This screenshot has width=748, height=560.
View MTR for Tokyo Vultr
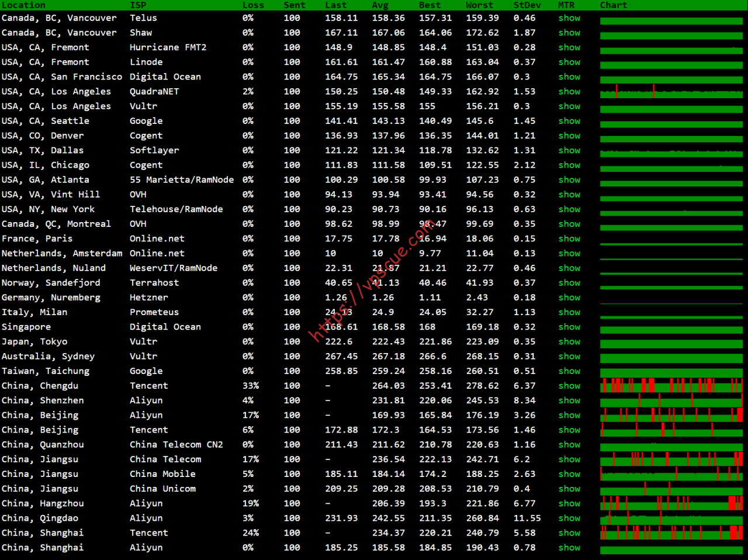[x=569, y=341]
